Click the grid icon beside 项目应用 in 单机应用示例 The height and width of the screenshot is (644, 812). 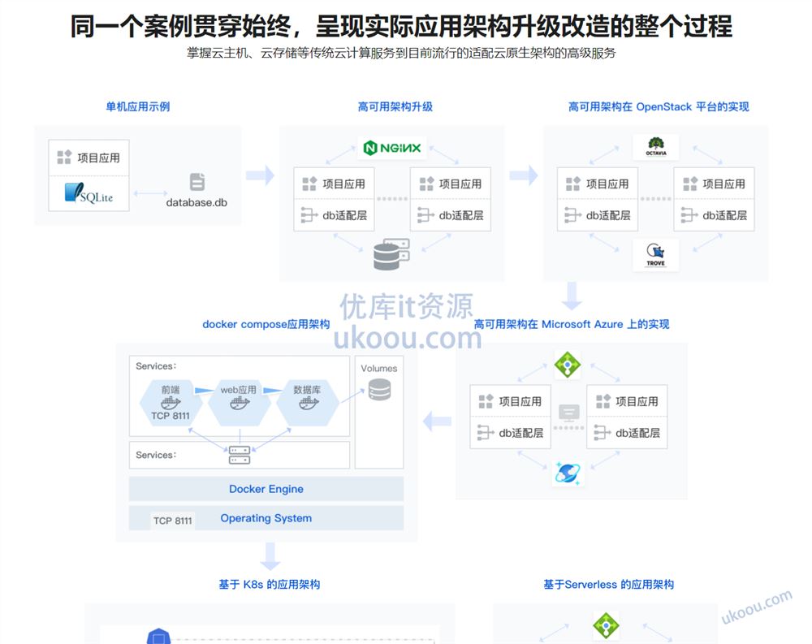64,157
